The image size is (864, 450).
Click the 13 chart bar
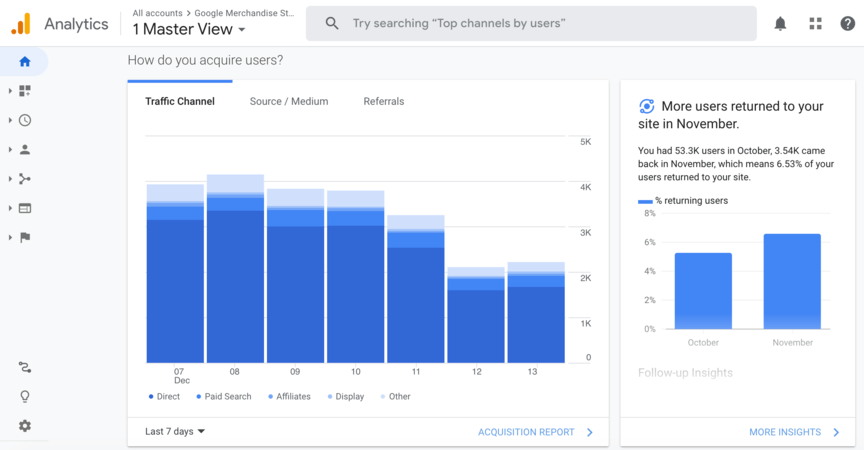(x=536, y=312)
